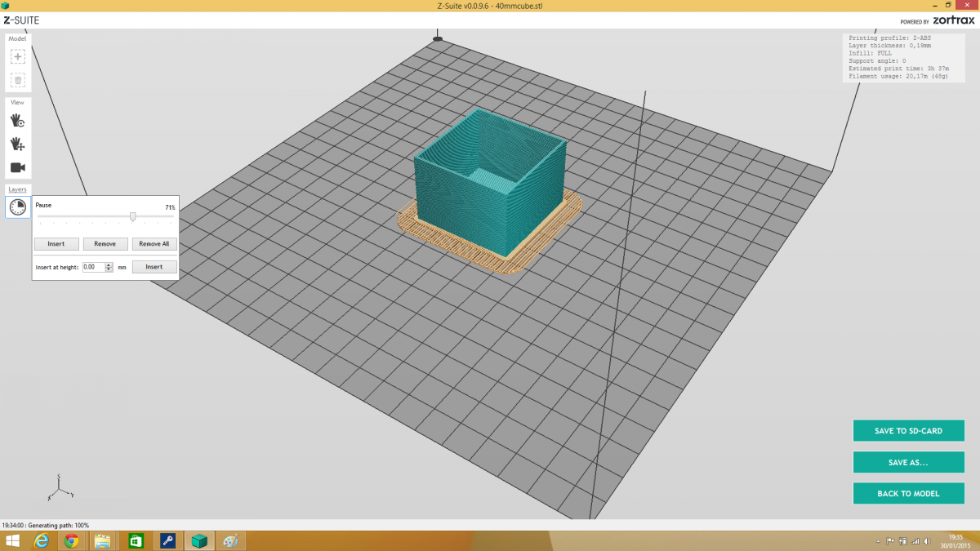Open Google Chrome from taskbar
980x551 pixels.
tap(72, 540)
